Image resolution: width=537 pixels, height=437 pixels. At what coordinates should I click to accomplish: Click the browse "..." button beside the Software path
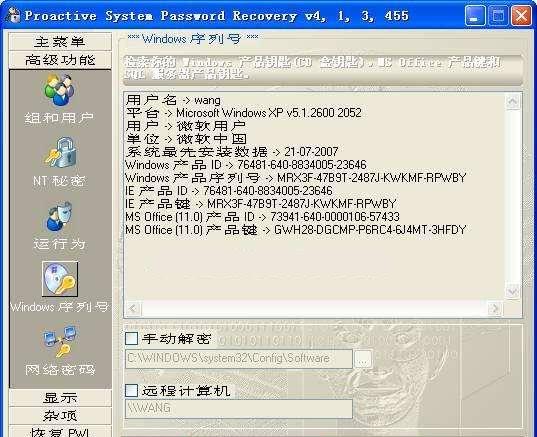pos(363,359)
